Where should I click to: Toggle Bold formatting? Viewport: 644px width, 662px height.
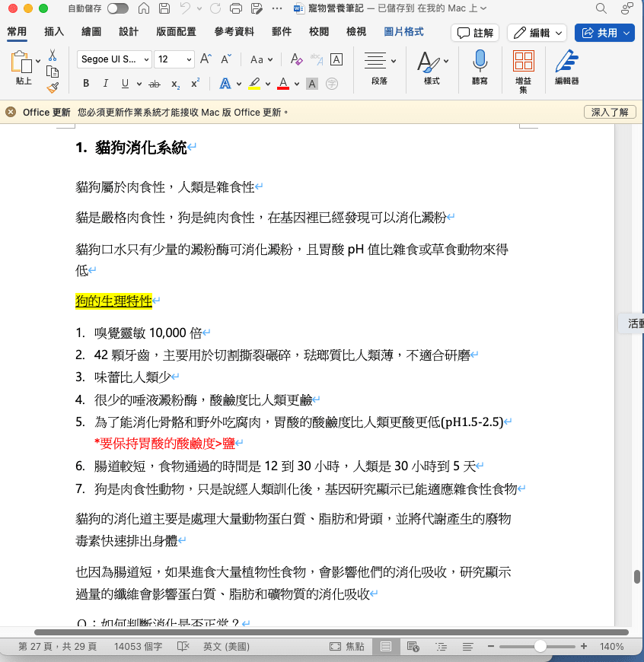(86, 84)
